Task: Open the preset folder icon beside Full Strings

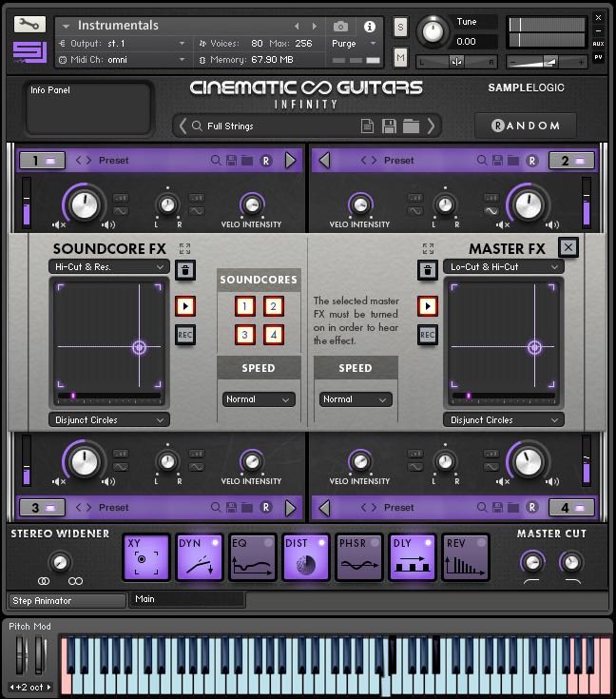Action: (x=411, y=126)
